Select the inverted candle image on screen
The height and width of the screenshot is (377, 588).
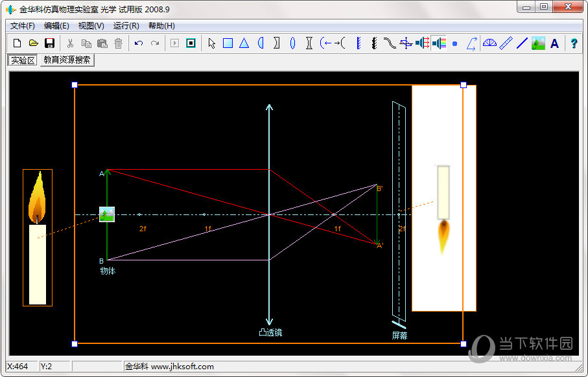(443, 210)
